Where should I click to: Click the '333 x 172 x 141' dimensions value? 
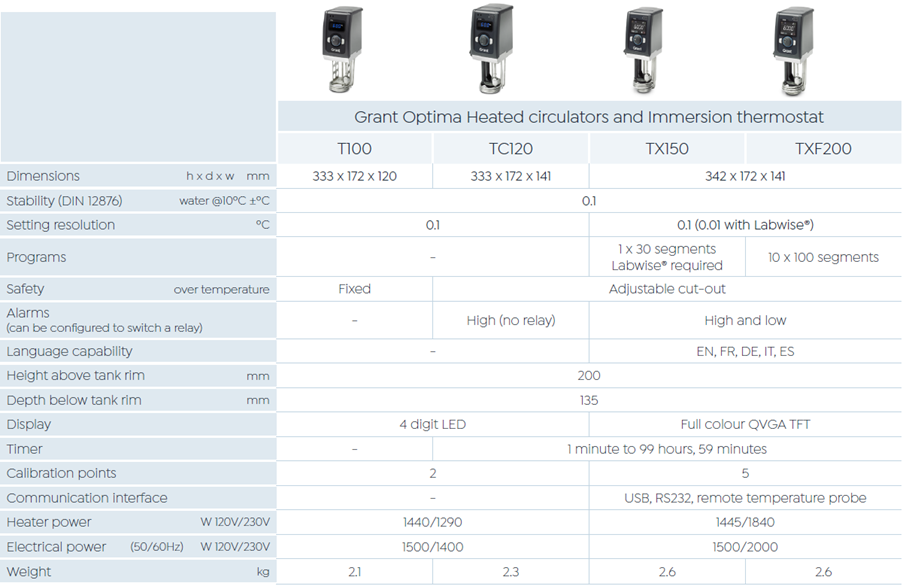click(x=511, y=176)
